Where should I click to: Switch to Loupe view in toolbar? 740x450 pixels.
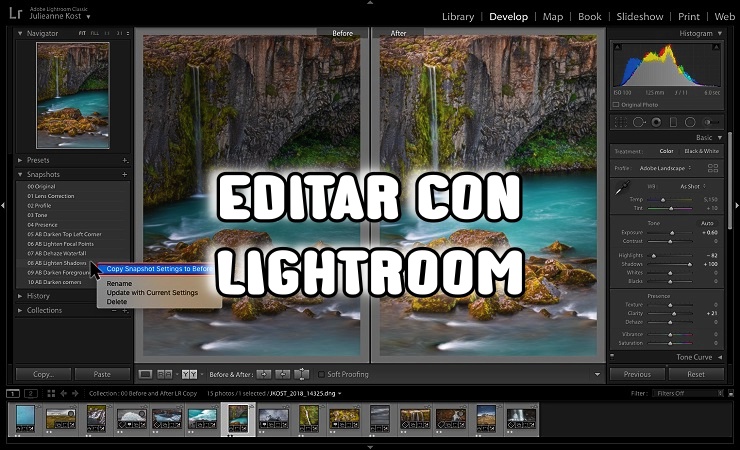click(145, 374)
